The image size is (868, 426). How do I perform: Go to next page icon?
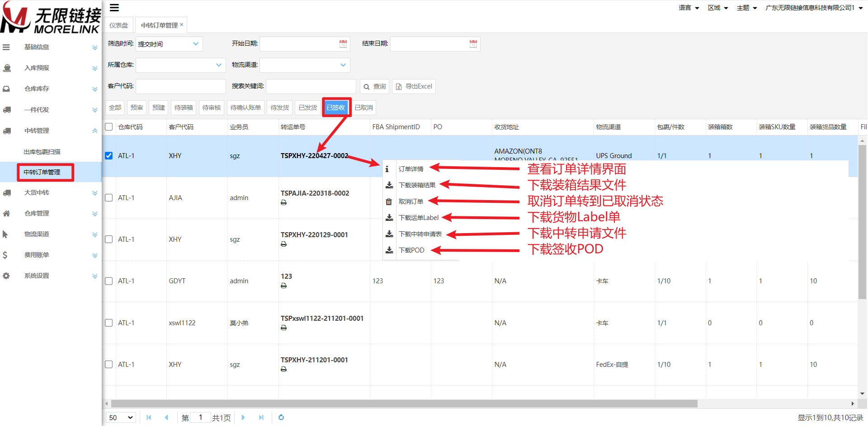(x=243, y=417)
